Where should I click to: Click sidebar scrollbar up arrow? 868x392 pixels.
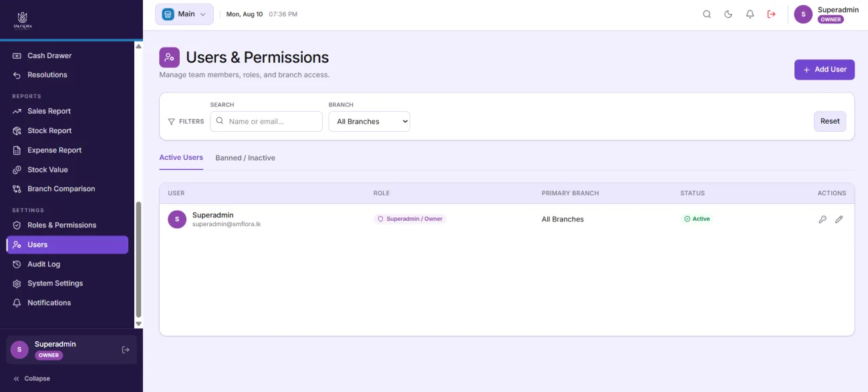[x=138, y=46]
